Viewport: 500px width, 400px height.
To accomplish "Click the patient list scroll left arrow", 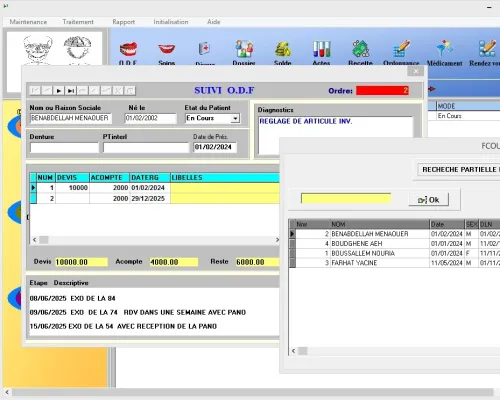I will 293,351.
